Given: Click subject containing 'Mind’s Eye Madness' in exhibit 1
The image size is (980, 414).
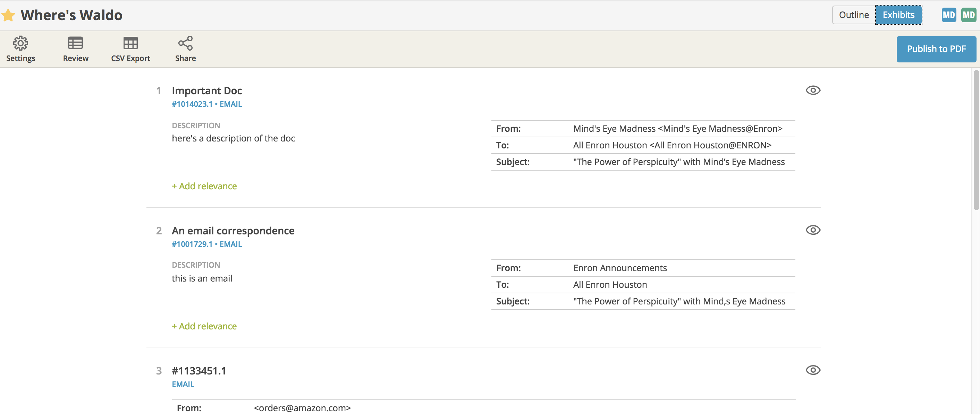Looking at the screenshot, I should [679, 162].
